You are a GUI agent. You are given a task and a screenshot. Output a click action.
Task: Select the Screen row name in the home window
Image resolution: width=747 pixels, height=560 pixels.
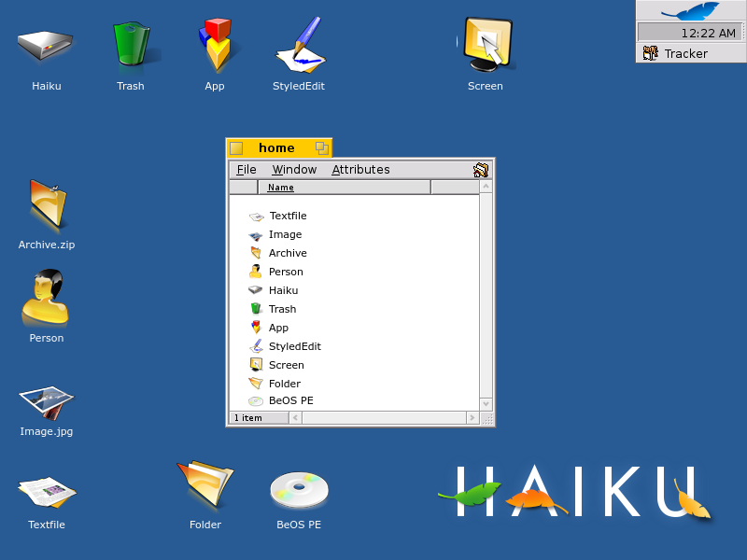287,365
